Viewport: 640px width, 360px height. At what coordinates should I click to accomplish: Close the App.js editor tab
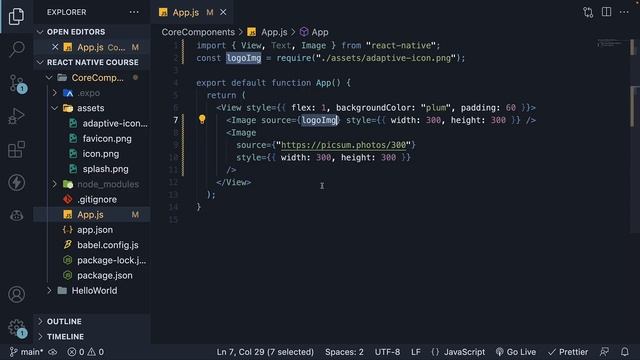click(223, 13)
